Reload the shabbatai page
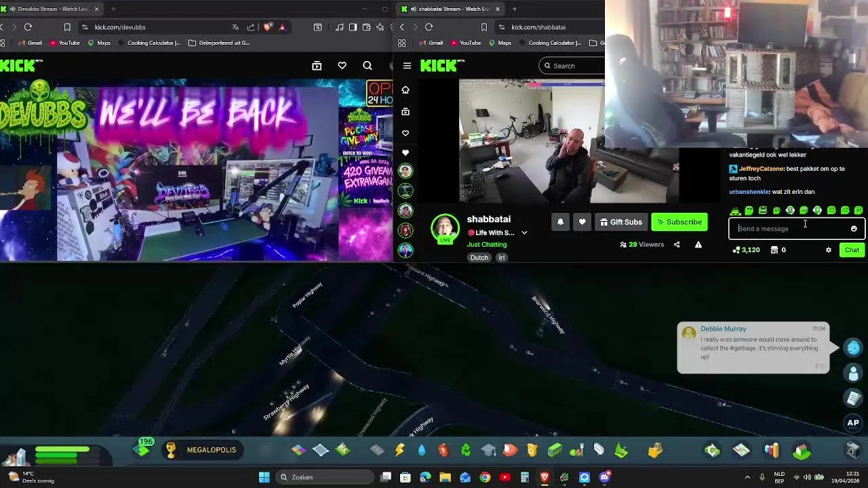Image resolution: width=868 pixels, height=488 pixels. [429, 27]
